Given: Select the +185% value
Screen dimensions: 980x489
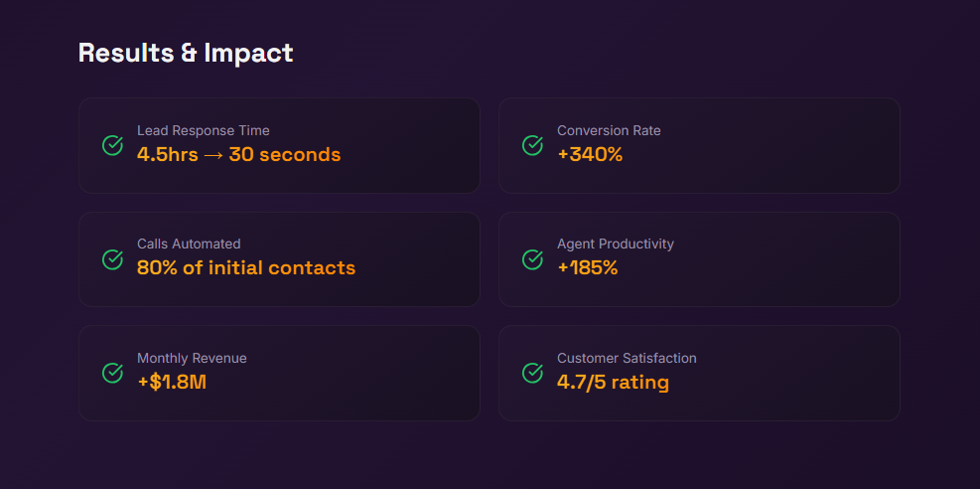Looking at the screenshot, I should [588, 268].
